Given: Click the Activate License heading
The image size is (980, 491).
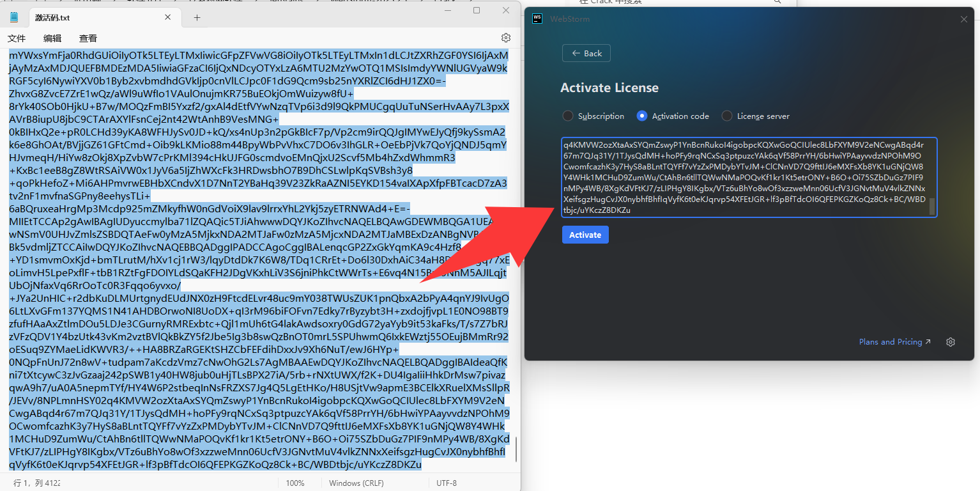Looking at the screenshot, I should (x=609, y=88).
